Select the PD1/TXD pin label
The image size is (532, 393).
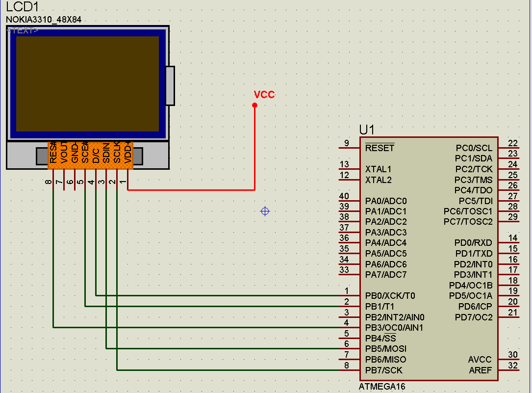(474, 254)
